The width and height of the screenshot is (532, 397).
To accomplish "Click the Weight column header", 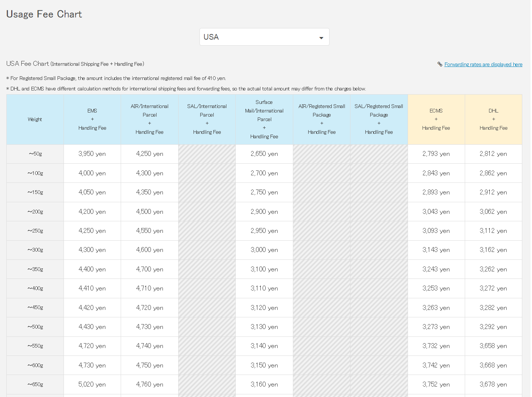I will pyautogui.click(x=35, y=119).
